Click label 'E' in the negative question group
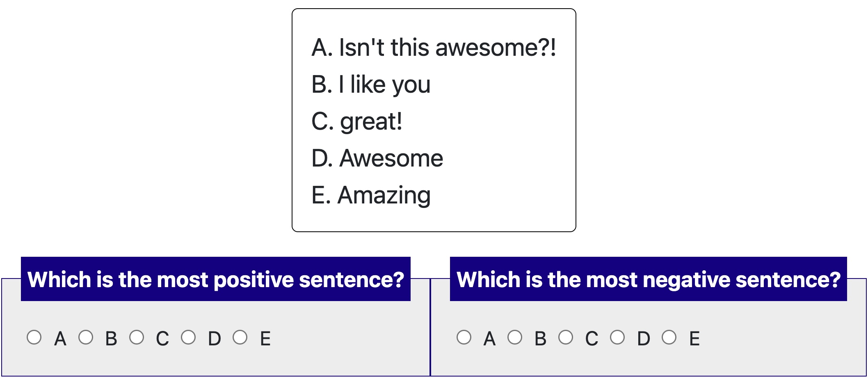The height and width of the screenshot is (379, 868). [694, 339]
